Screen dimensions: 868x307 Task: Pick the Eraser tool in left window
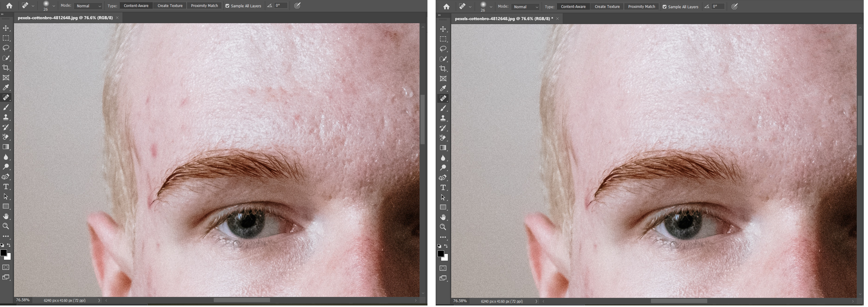pos(6,137)
